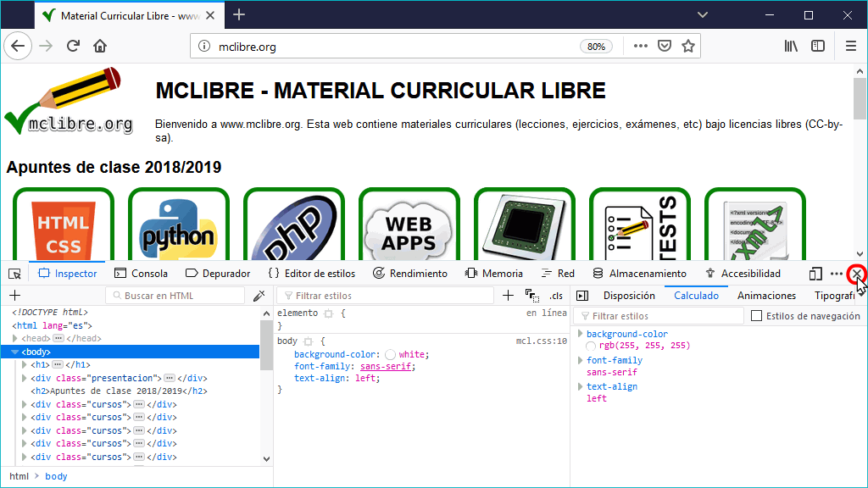Highlight elements matching elemento selector
Screen dimensions: 868x488
click(x=329, y=313)
